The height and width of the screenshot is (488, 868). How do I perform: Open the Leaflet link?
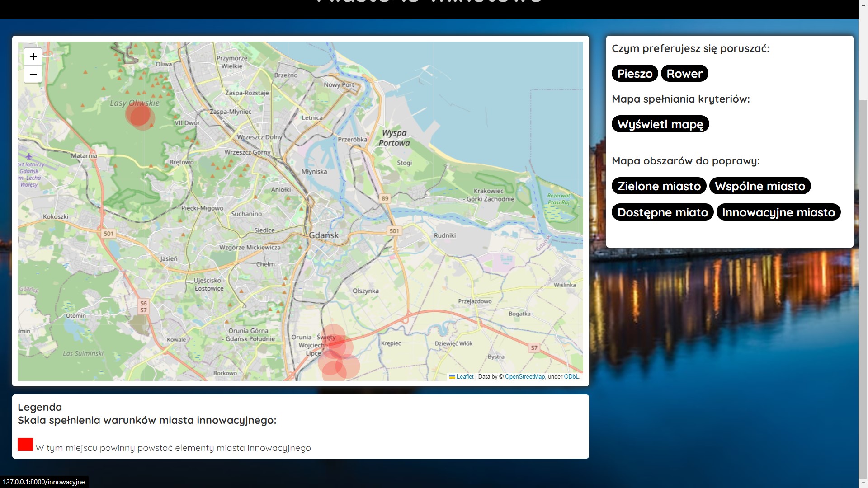[465, 376]
